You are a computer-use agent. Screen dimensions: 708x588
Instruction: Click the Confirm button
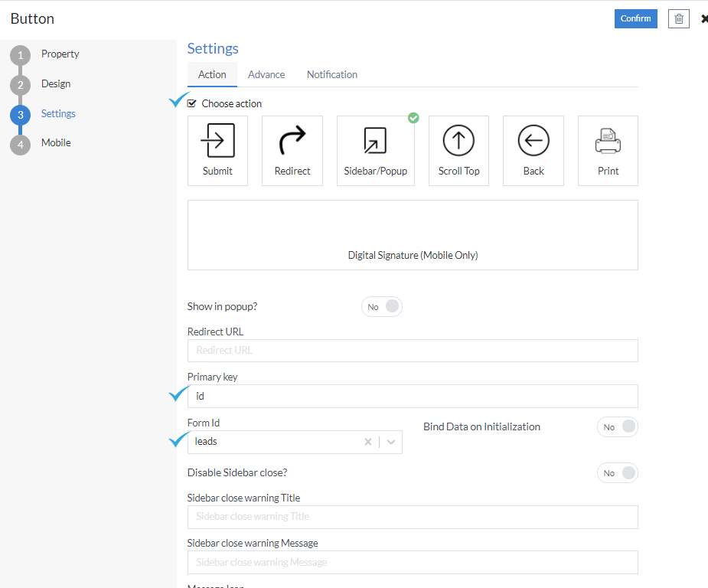(635, 18)
